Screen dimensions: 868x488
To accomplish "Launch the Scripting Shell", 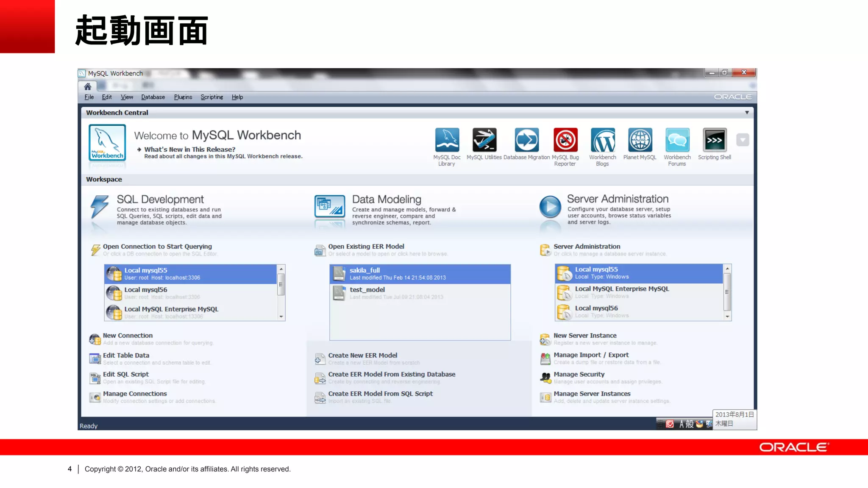I will 715,140.
